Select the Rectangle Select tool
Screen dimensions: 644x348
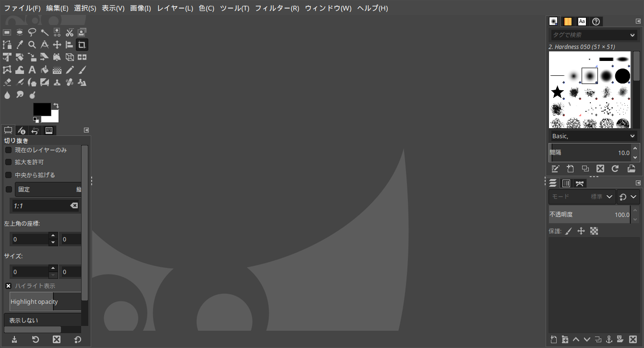(x=7, y=32)
